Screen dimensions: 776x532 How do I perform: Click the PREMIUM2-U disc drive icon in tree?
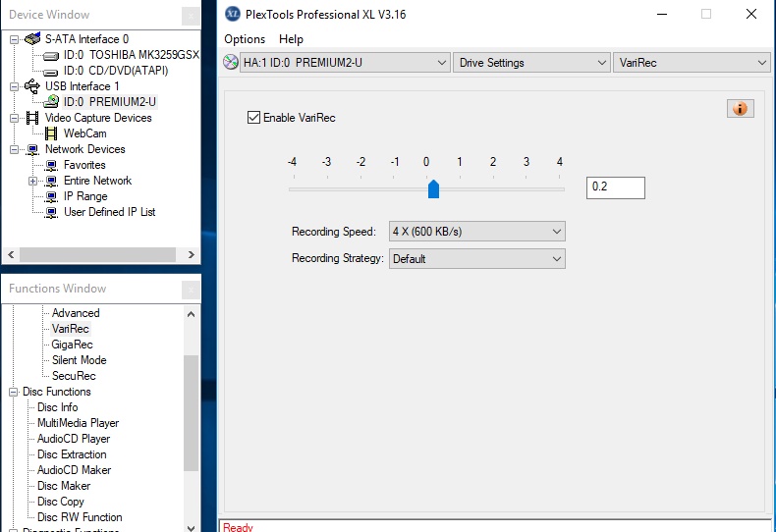[x=51, y=102]
